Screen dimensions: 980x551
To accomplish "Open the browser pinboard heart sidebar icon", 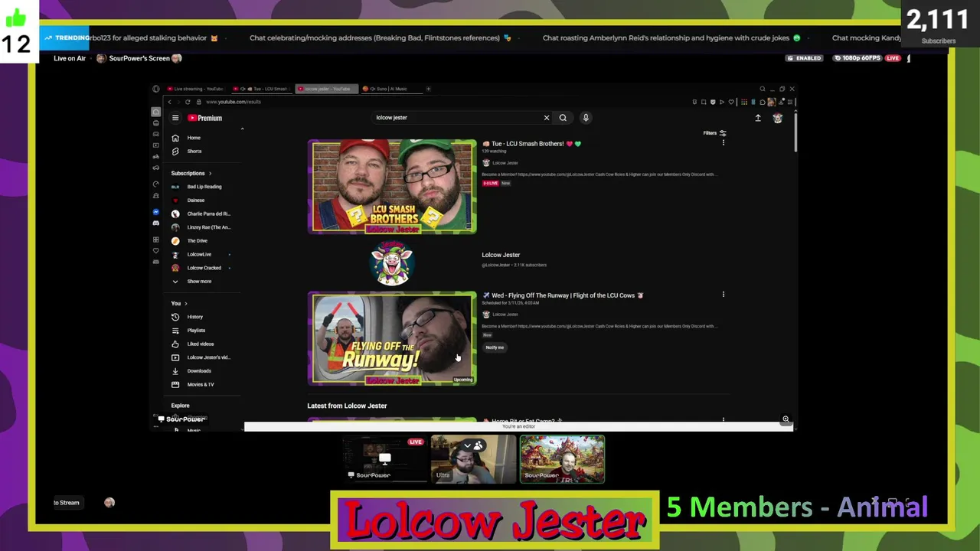I will (156, 250).
